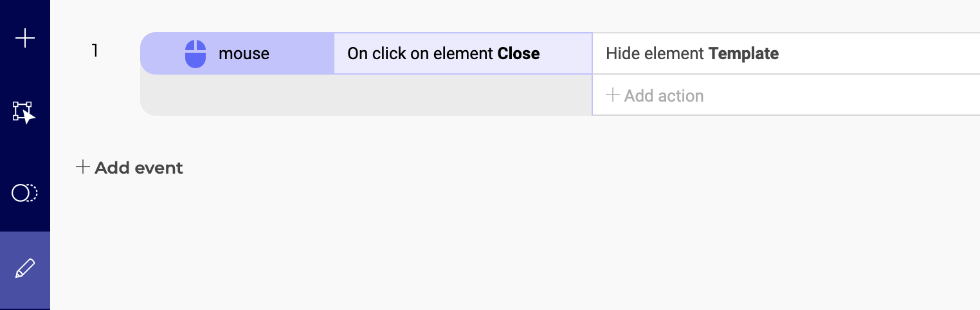Image resolution: width=980 pixels, height=310 pixels.
Task: Open the overlapping circles sidebar icon
Action: coord(25,192)
